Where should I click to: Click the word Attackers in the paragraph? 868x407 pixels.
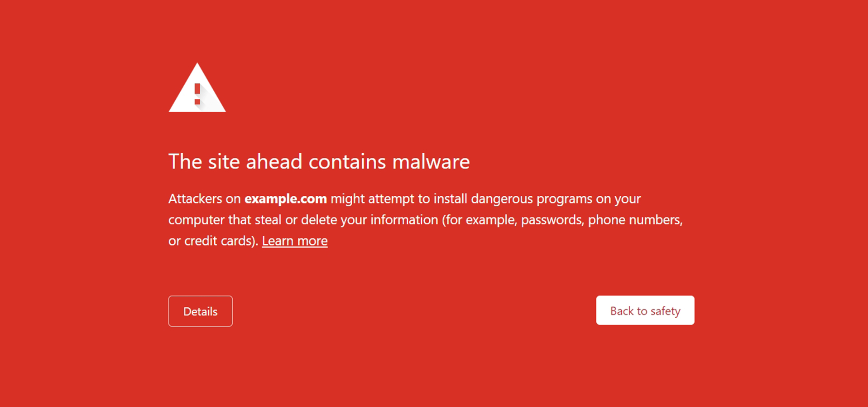(195, 199)
